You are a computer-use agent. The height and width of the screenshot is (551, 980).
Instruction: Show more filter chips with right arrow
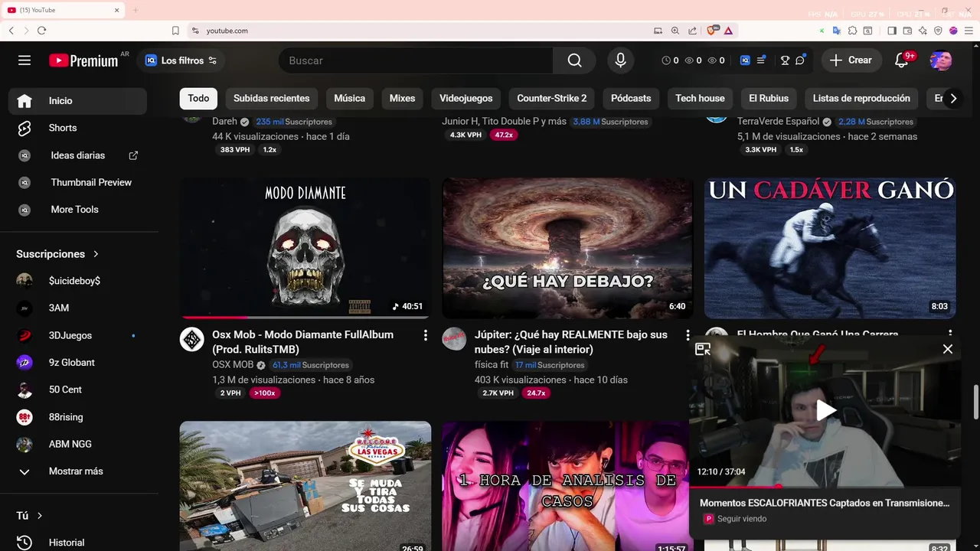pyautogui.click(x=953, y=99)
